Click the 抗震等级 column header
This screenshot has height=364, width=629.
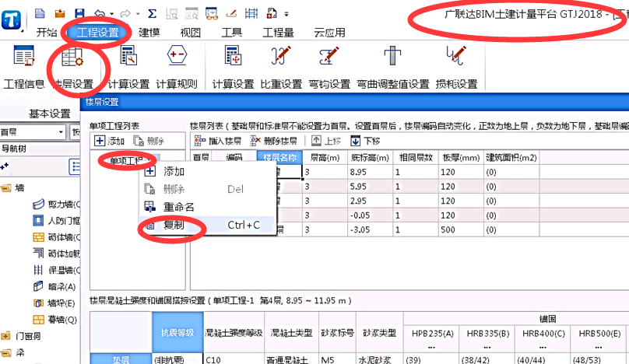[x=177, y=332]
